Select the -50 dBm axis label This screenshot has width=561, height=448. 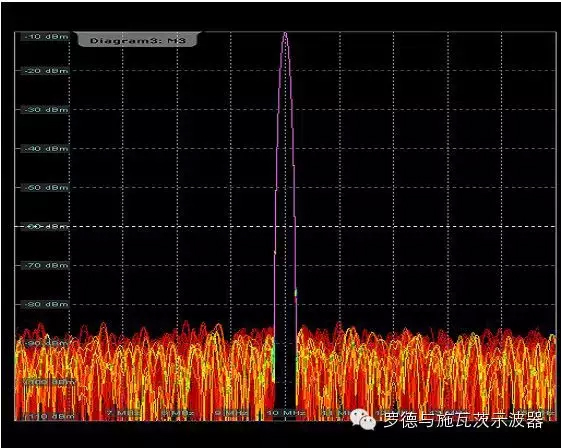[46, 188]
